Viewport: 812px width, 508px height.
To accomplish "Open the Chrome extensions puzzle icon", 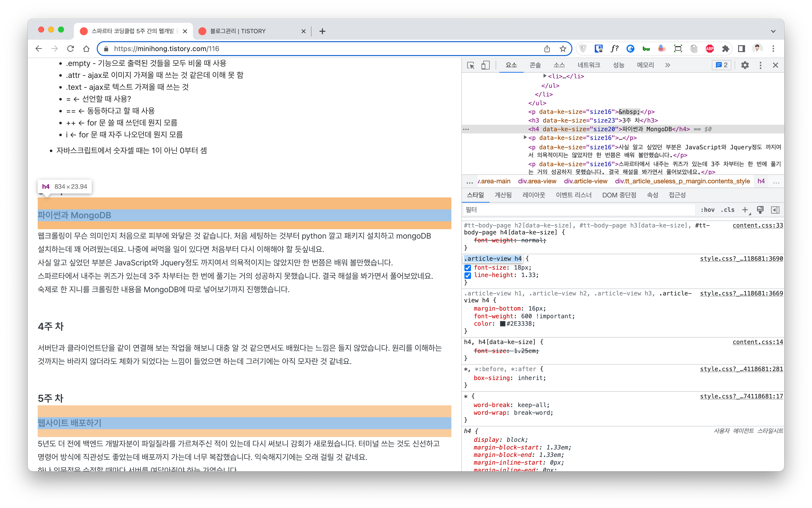I will (x=725, y=49).
